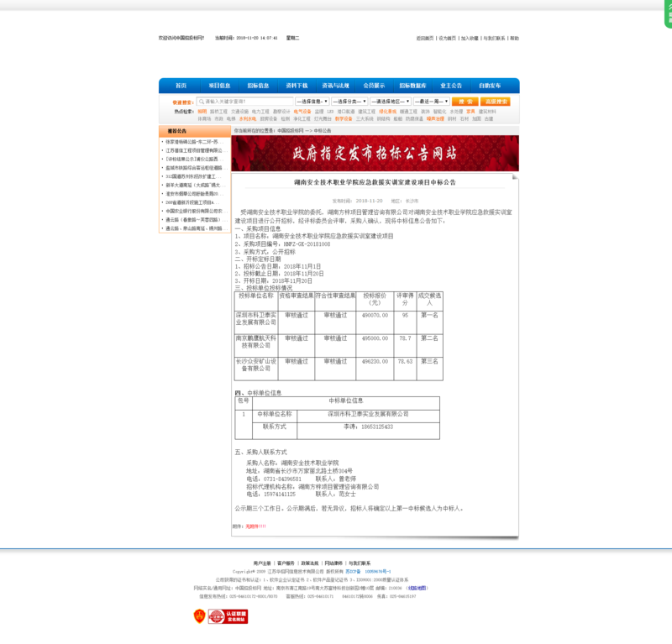Click hot keyword 水利水电

pyautogui.click(x=247, y=118)
